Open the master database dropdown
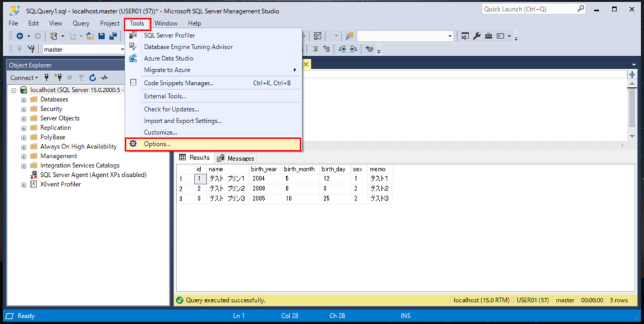The height and width of the screenshot is (324, 644). (x=122, y=49)
